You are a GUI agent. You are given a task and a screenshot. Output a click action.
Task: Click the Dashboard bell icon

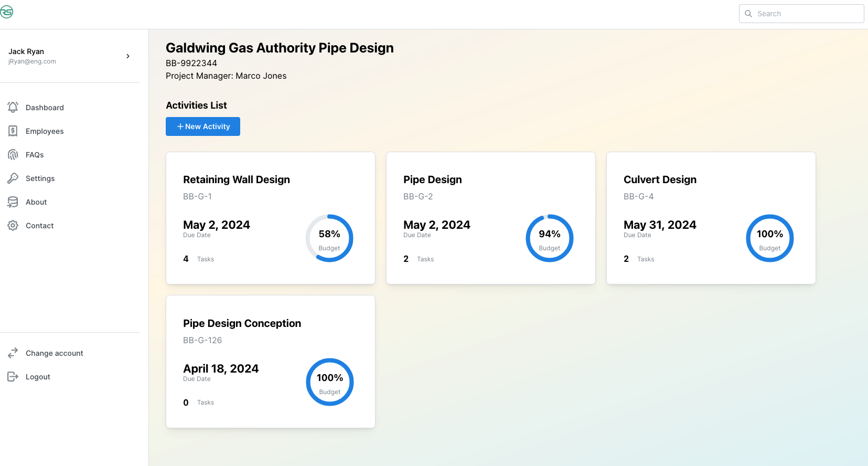click(x=13, y=107)
